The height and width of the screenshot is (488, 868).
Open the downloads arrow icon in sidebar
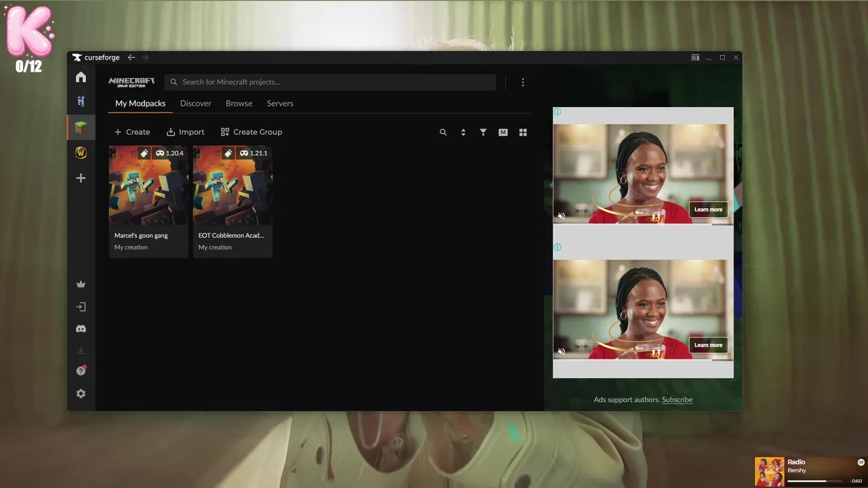tap(81, 350)
